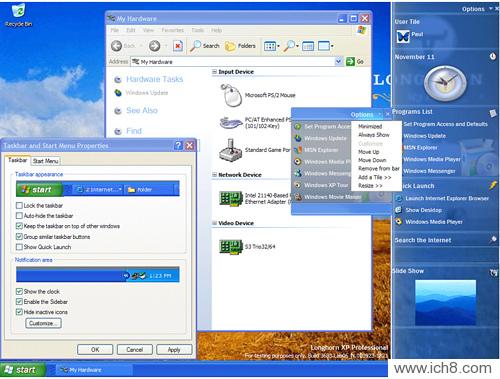The height and width of the screenshot is (379, 500).
Task: Click Show Desktop icon in sidebar
Action: click(x=398, y=210)
